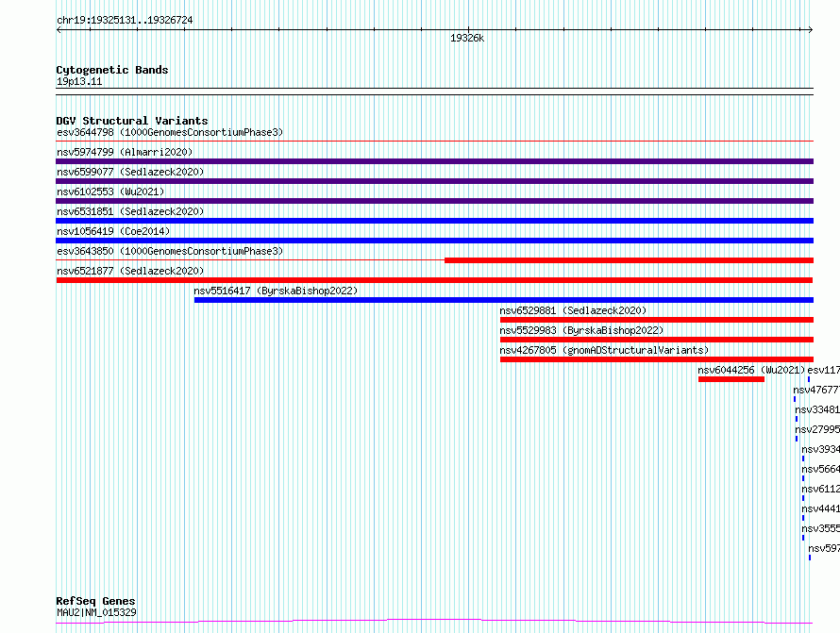Click the thin red esv3644798 variant line
Screen dimensions: 840x633
pyautogui.click(x=434, y=142)
